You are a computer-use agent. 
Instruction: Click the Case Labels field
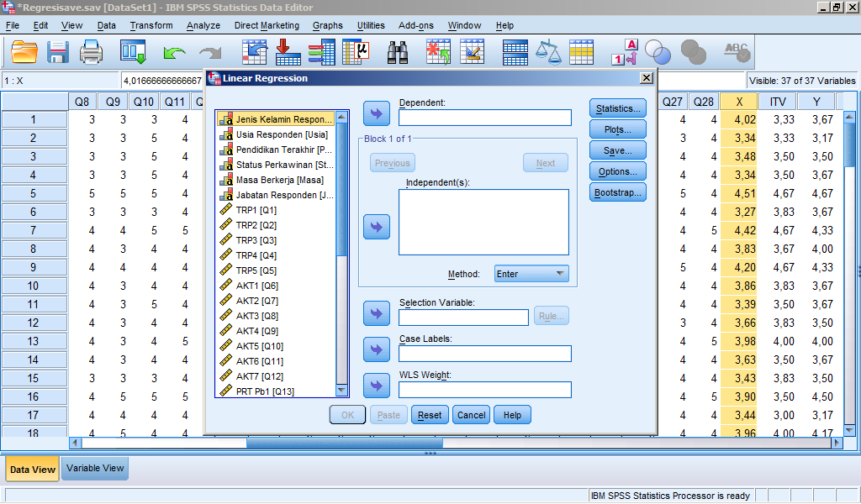485,354
